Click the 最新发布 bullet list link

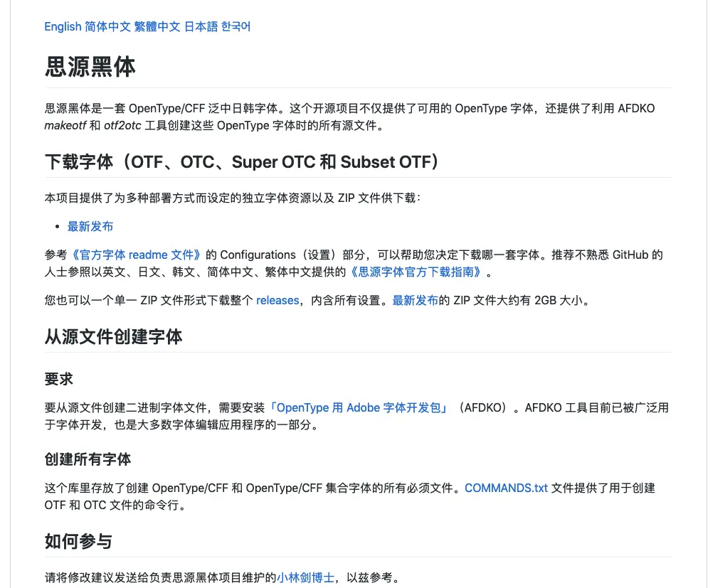pos(90,226)
